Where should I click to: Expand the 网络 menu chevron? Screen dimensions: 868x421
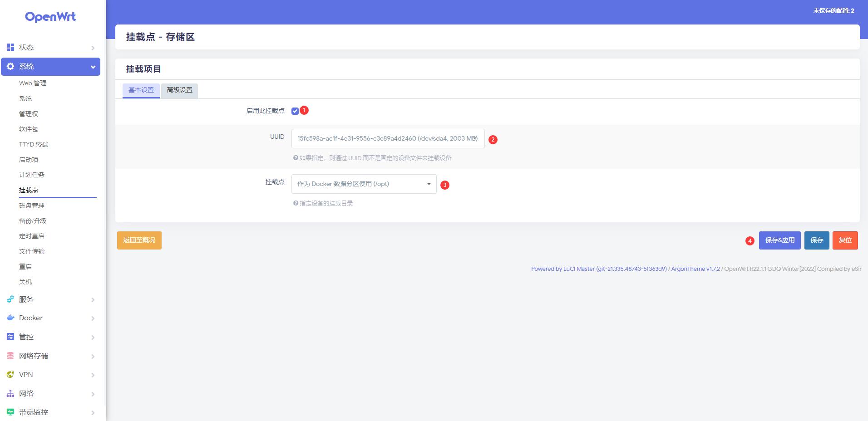[93, 394]
